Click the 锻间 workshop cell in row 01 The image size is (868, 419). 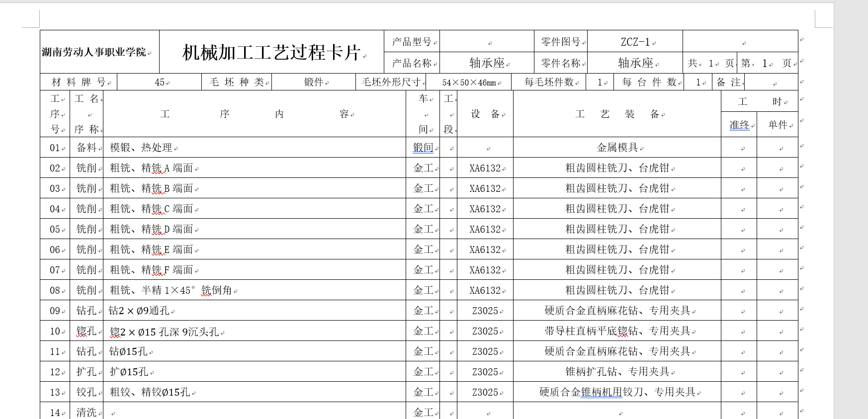pos(423,148)
